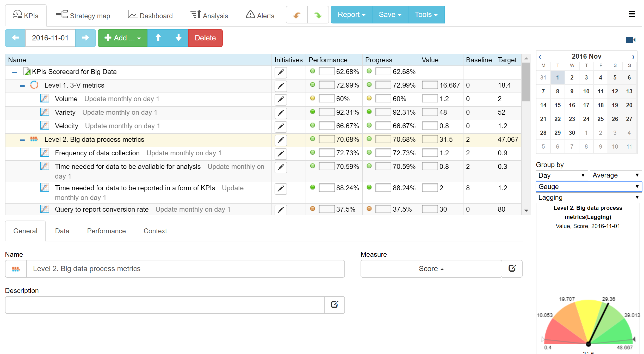
Task: Delete the selected KPI
Action: tap(205, 38)
